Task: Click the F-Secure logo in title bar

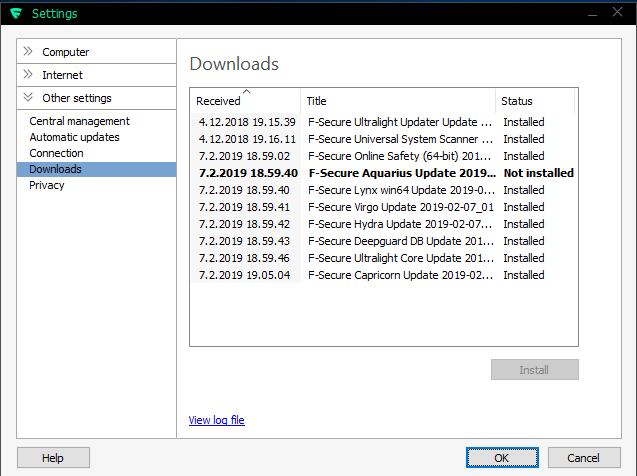Action: pos(16,13)
